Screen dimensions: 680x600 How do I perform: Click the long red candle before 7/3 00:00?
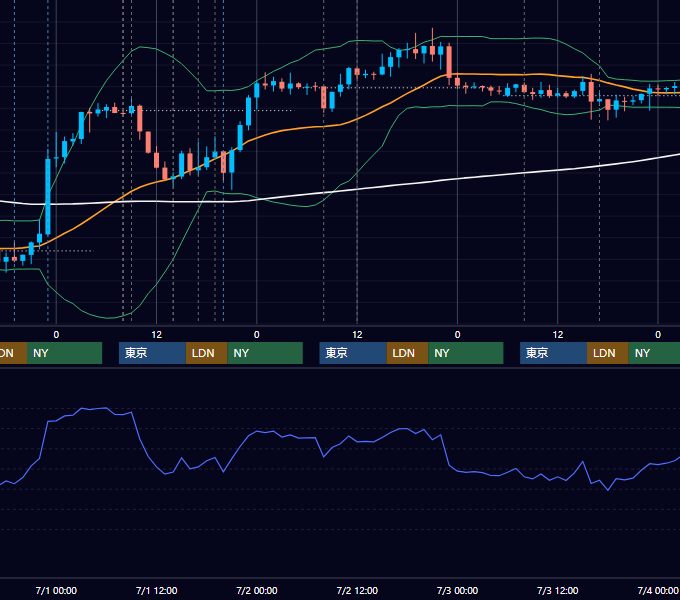pyautogui.click(x=449, y=61)
